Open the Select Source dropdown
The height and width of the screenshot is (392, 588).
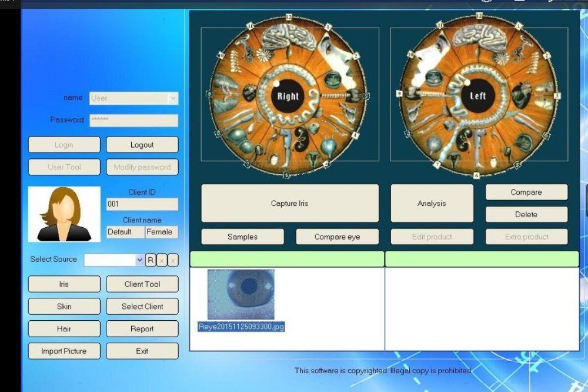[140, 259]
